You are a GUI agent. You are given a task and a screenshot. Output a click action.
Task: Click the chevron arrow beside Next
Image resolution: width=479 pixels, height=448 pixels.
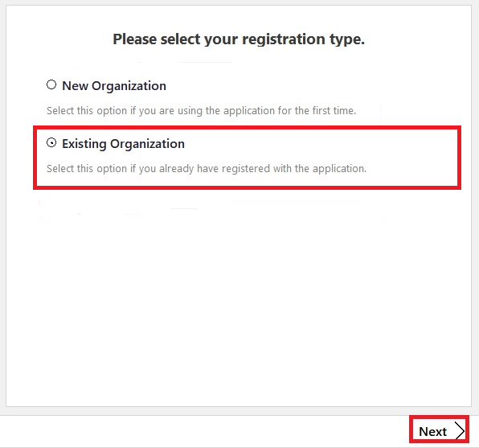(459, 430)
